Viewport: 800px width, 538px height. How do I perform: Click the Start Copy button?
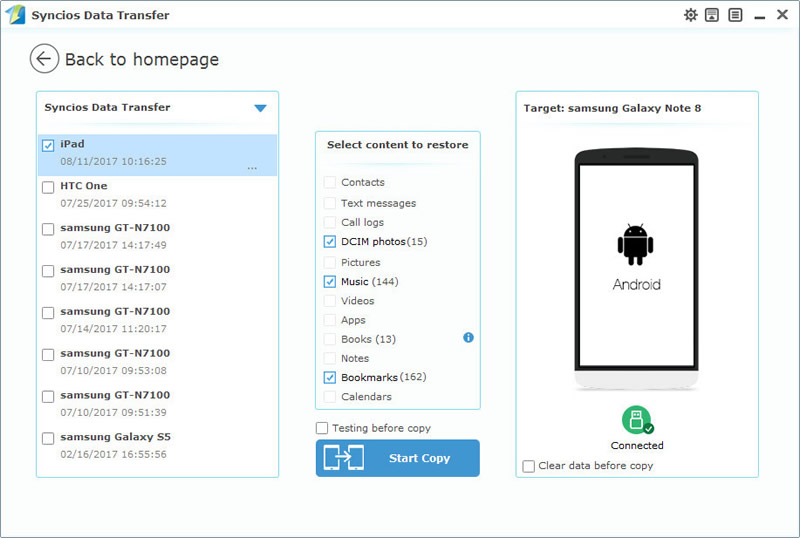(397, 458)
